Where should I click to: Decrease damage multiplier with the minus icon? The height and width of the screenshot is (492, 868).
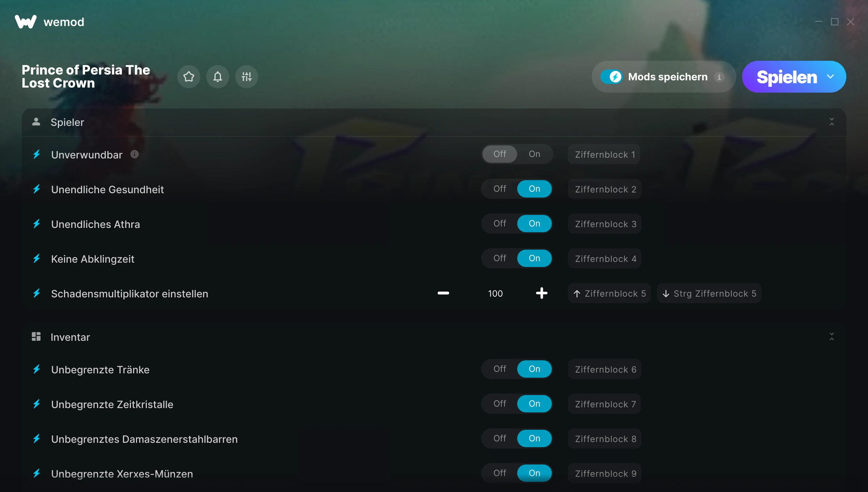point(443,293)
